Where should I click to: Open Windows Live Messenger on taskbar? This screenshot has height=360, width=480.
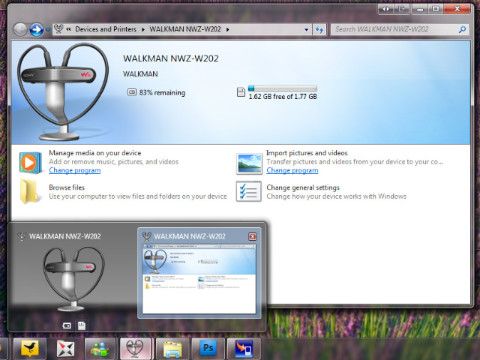tap(100, 349)
